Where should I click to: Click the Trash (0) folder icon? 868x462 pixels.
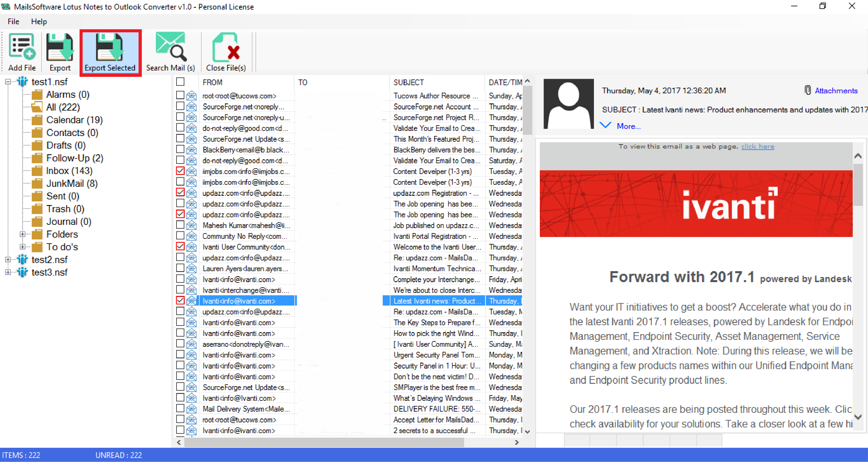37,209
